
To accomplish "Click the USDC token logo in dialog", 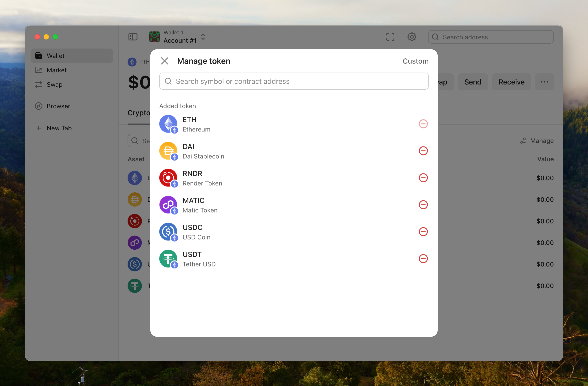I will (x=168, y=232).
